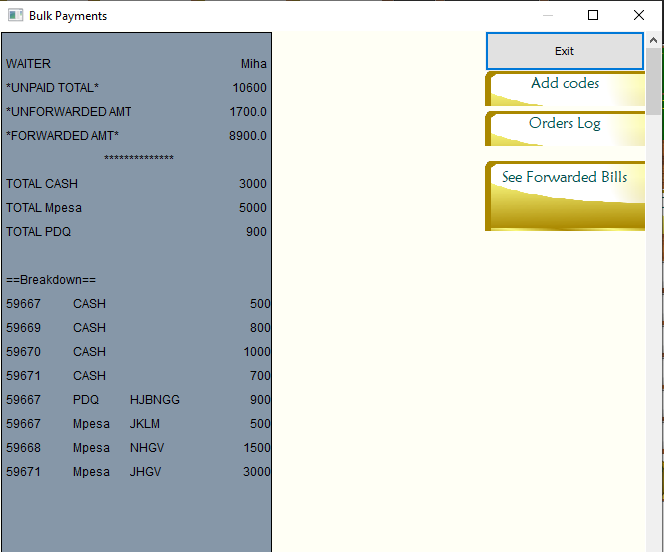
Task: Select the forwarded amount 8900.0
Action: point(248,136)
